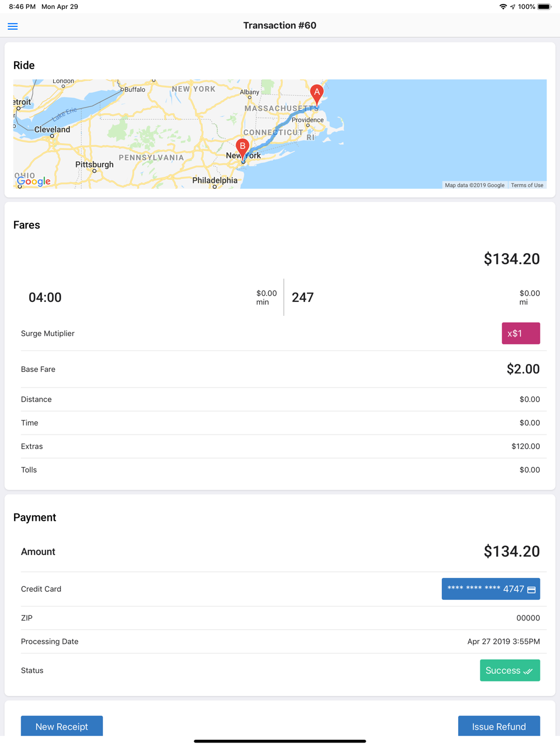Screen dimensions: 560x747
Task: Click the Success status badge
Action: (510, 670)
